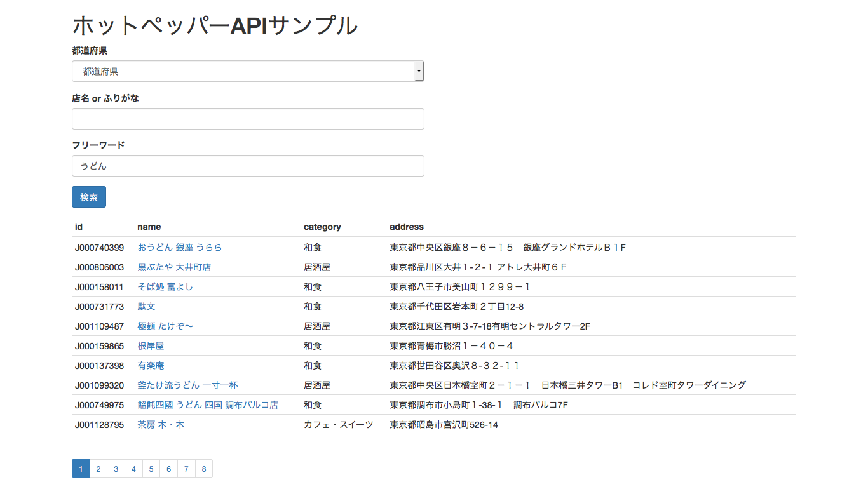Open the 茶房 木・木 link
Viewport: 868px width, 494px height.
pyautogui.click(x=161, y=424)
